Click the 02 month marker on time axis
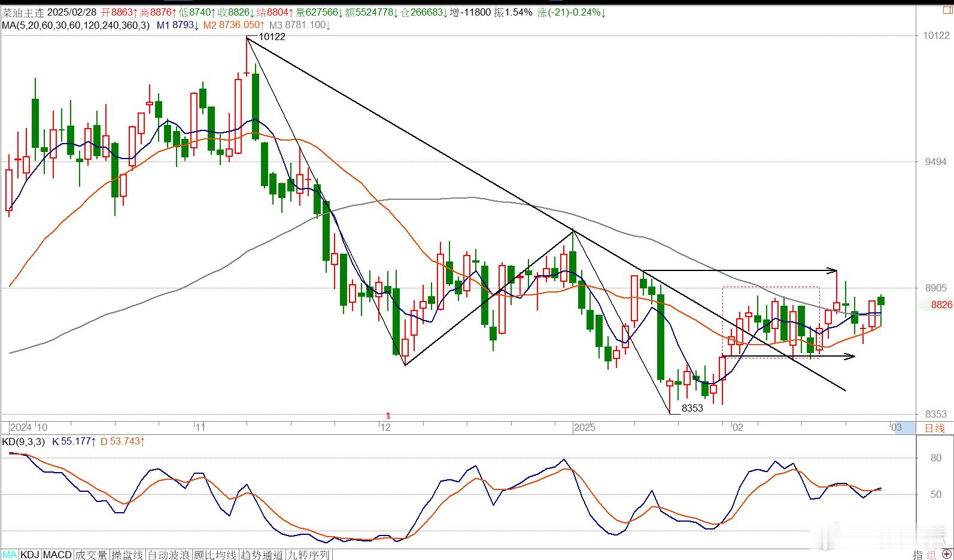 pyautogui.click(x=737, y=427)
